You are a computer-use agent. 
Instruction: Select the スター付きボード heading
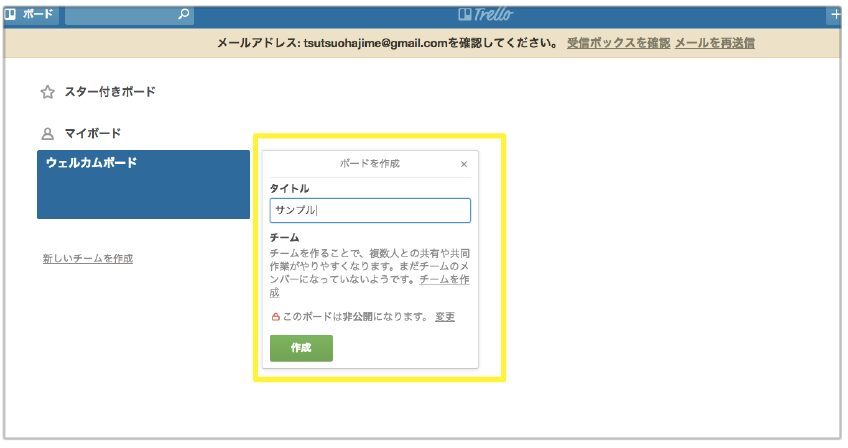(x=110, y=92)
